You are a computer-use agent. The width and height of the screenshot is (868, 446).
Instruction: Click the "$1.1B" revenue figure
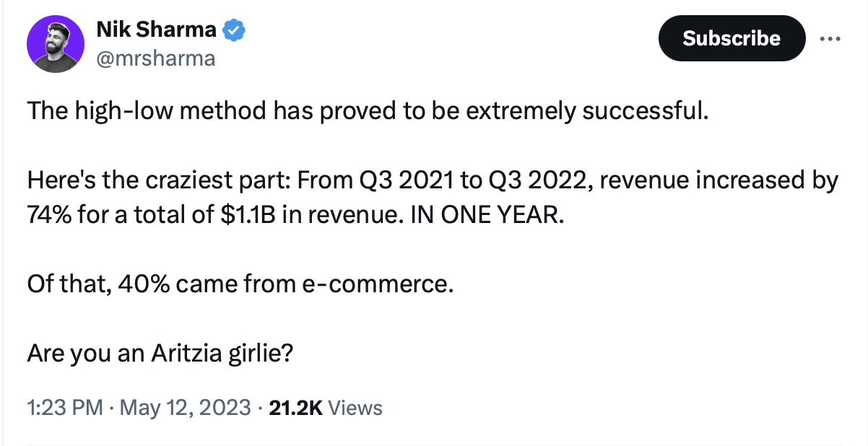248,215
